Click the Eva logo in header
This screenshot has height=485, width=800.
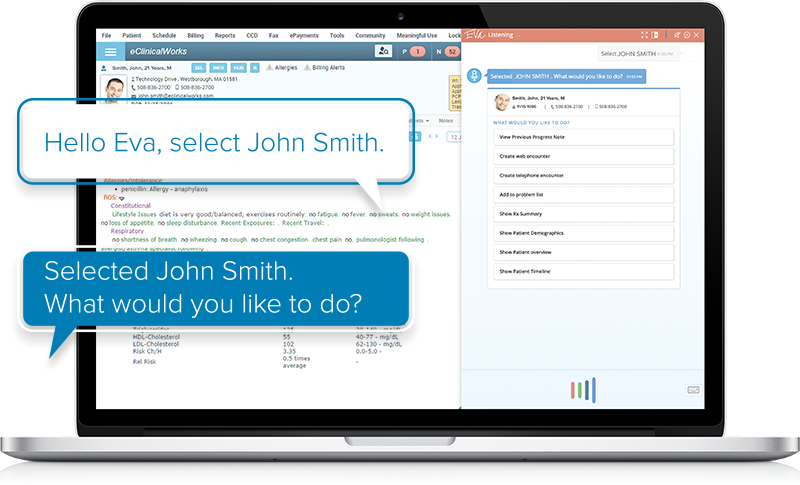pyautogui.click(x=474, y=35)
